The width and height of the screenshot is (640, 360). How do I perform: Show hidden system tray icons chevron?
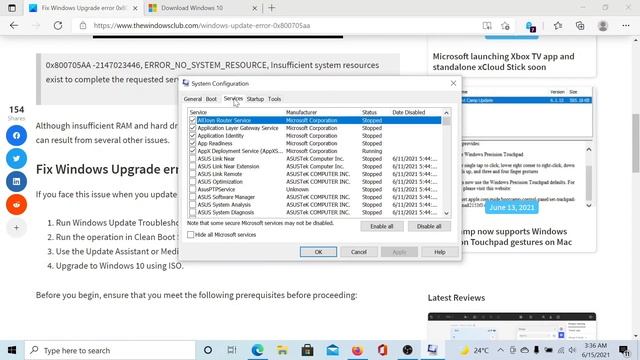(x=500, y=350)
